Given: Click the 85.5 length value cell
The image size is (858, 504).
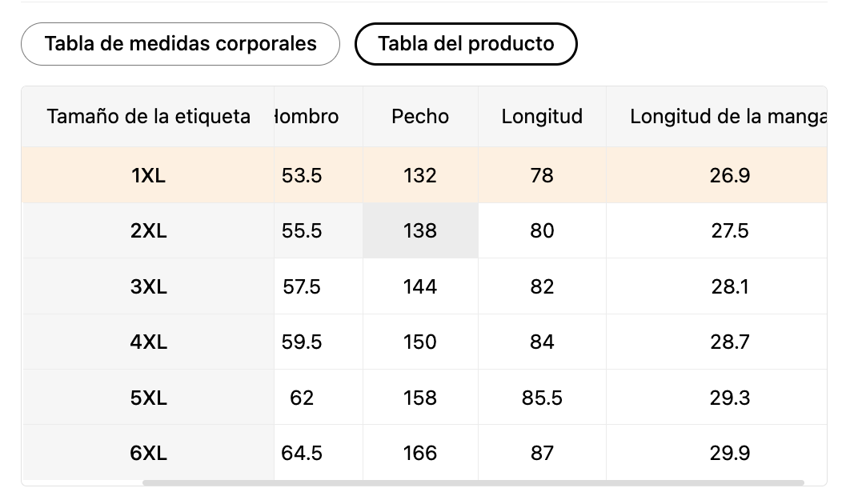Looking at the screenshot, I should 543,398.
